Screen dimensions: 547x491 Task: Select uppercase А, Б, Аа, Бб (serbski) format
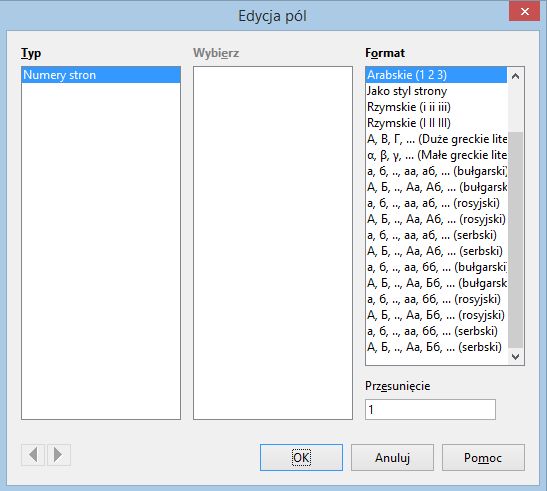[436, 347]
